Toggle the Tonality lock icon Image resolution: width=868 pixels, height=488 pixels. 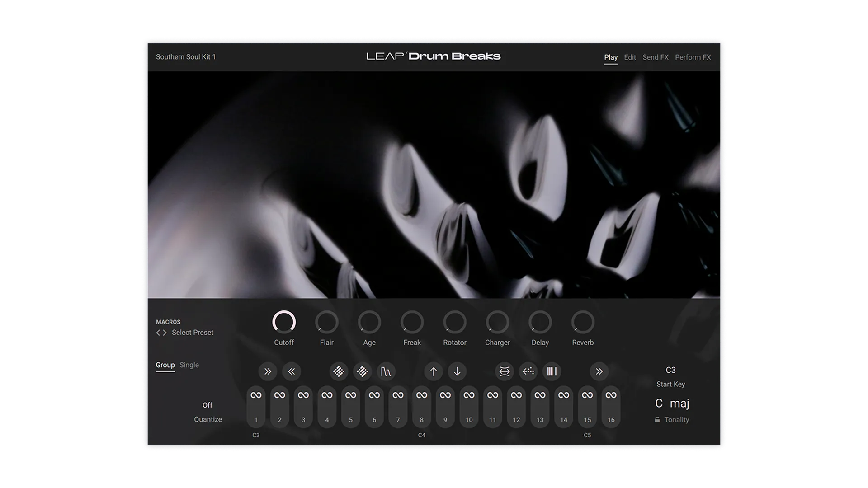pos(657,420)
